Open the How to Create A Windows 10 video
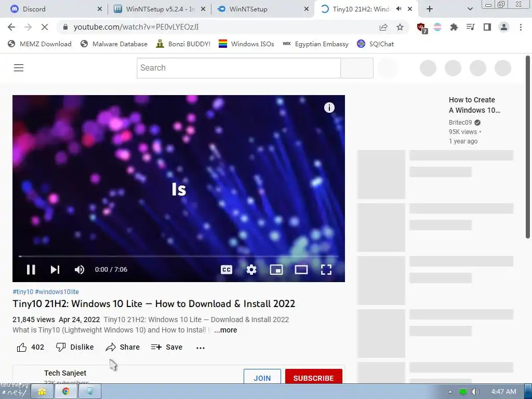Image resolution: width=532 pixels, height=399 pixels. point(474,105)
